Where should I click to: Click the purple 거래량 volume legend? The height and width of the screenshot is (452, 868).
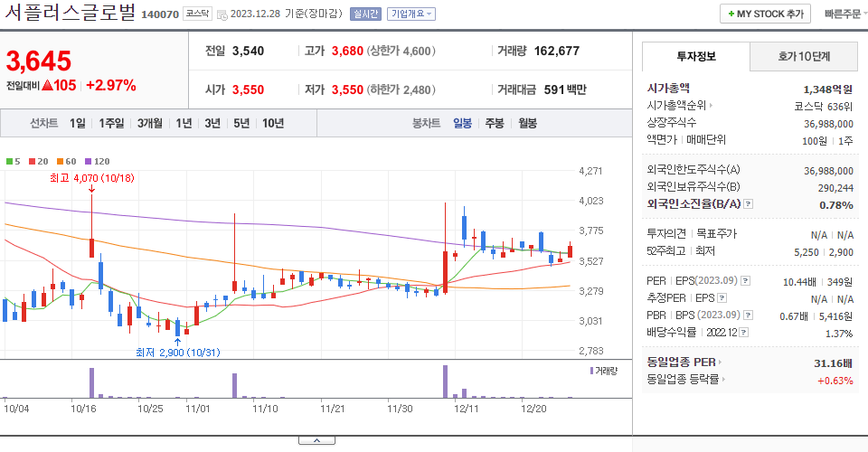[x=603, y=371]
